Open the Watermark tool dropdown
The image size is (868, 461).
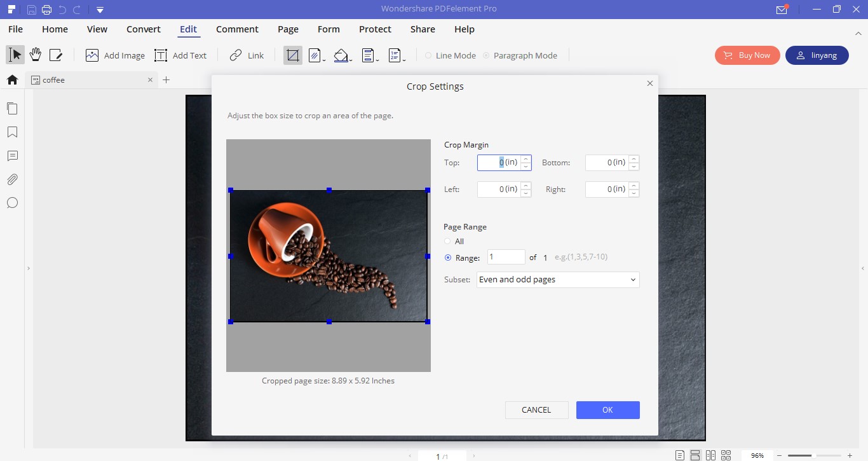pos(316,55)
